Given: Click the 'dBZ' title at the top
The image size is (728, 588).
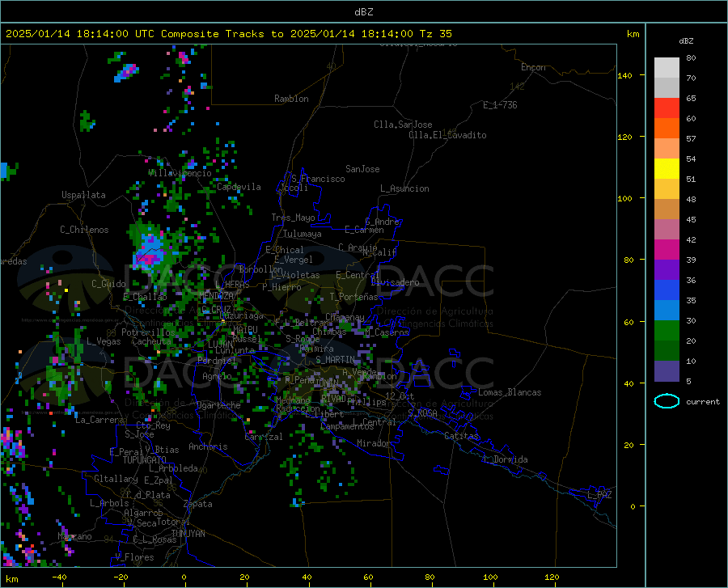Looking at the screenshot, I should (x=363, y=12).
